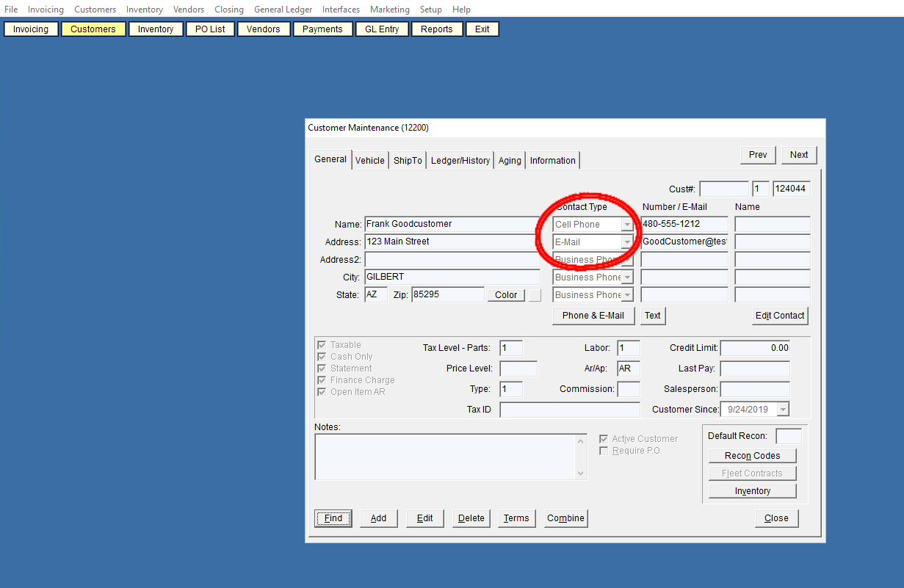
Task: Open the Interfaces menu
Action: click(341, 10)
